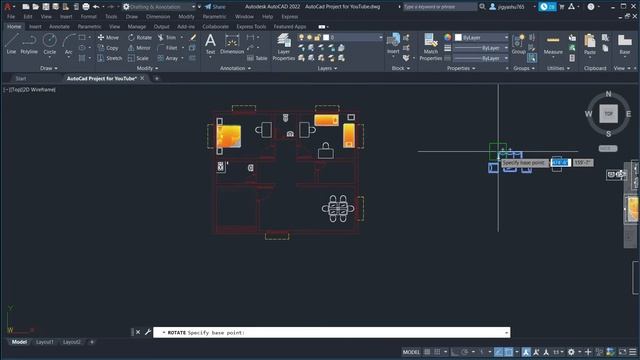Click the signed-in user account name

[x=511, y=7]
